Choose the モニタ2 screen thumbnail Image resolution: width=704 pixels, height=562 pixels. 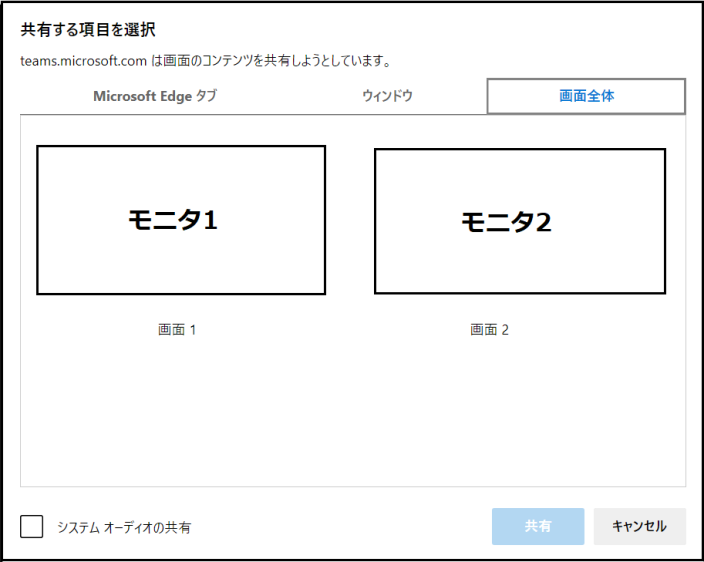520,221
